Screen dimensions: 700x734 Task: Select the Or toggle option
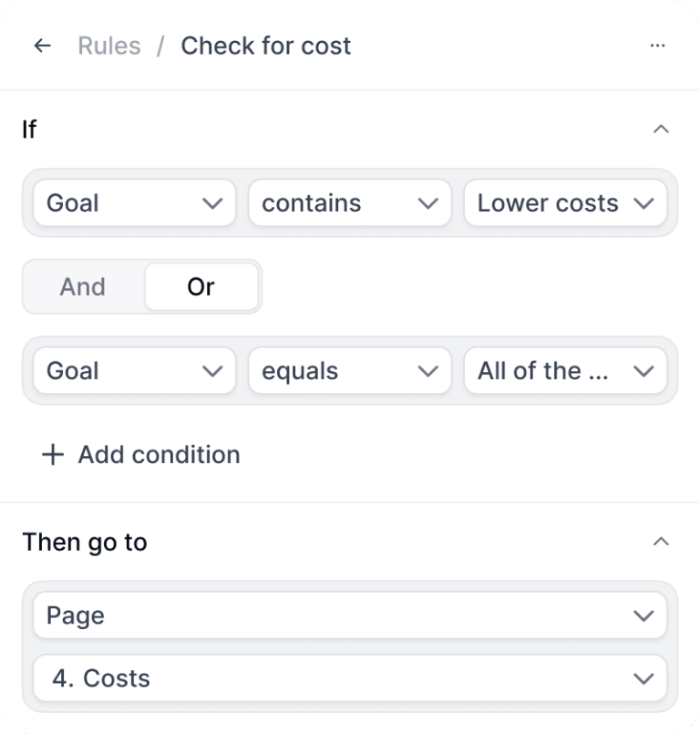tap(201, 286)
